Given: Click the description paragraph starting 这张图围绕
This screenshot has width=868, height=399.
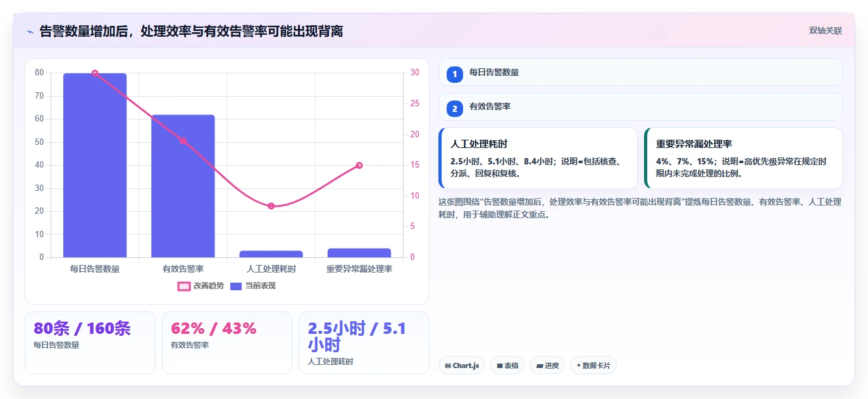Looking at the screenshot, I should tap(640, 208).
